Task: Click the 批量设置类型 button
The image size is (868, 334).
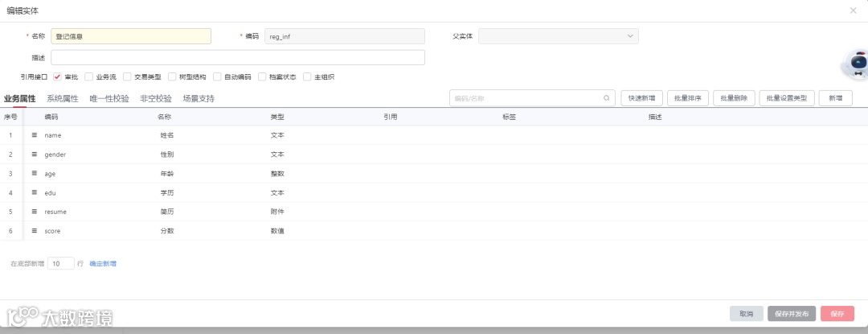Action: point(787,98)
